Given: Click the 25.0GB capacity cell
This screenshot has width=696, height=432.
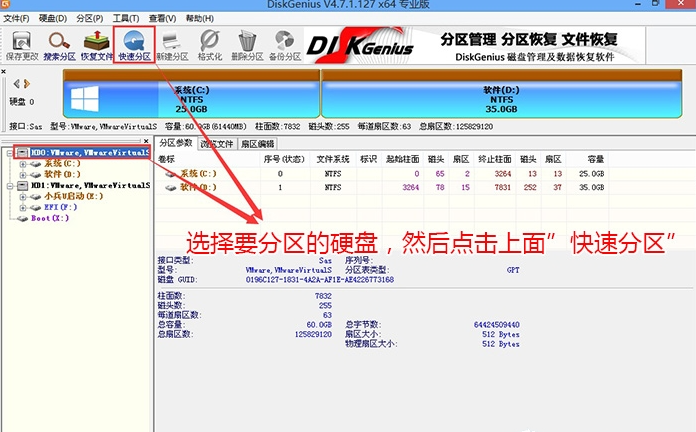Looking at the screenshot, I should [x=592, y=174].
